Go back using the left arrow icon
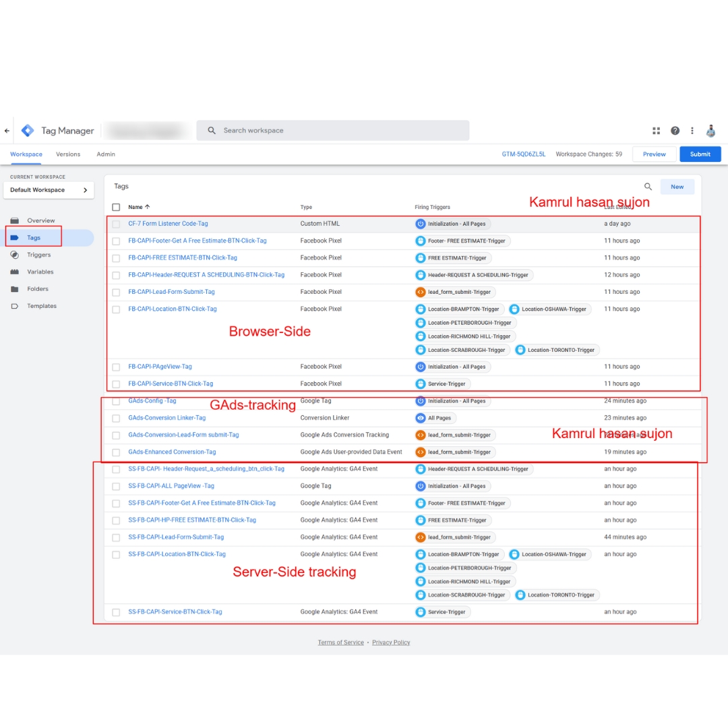Viewport: 728px width, 728px height. [x=7, y=131]
